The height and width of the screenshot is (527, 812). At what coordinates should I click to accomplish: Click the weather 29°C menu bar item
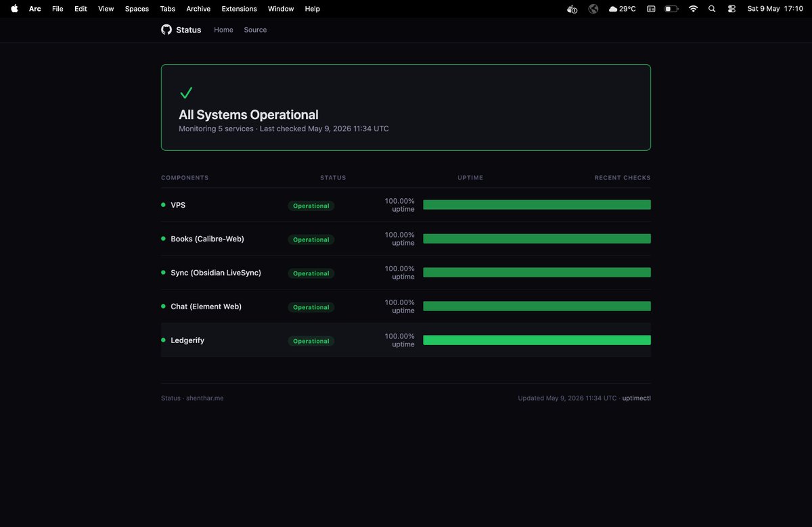coord(622,9)
